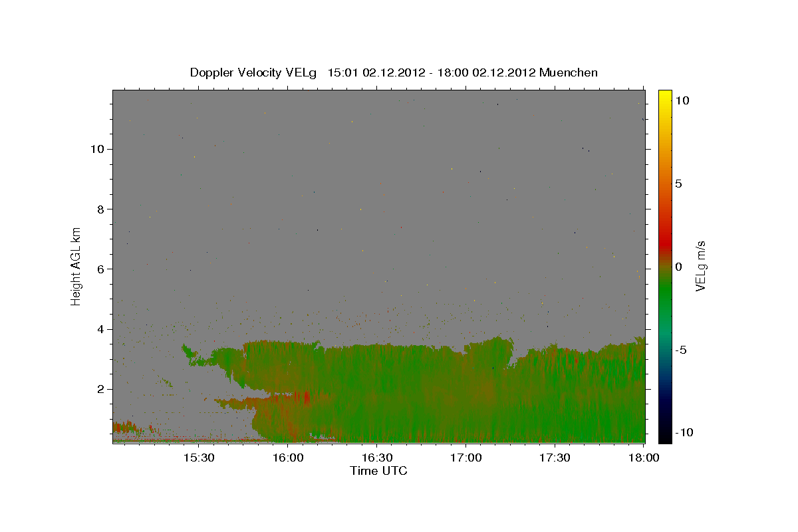Click the height tick label 2
Viewport: 798px width, 532px height.
coord(101,389)
